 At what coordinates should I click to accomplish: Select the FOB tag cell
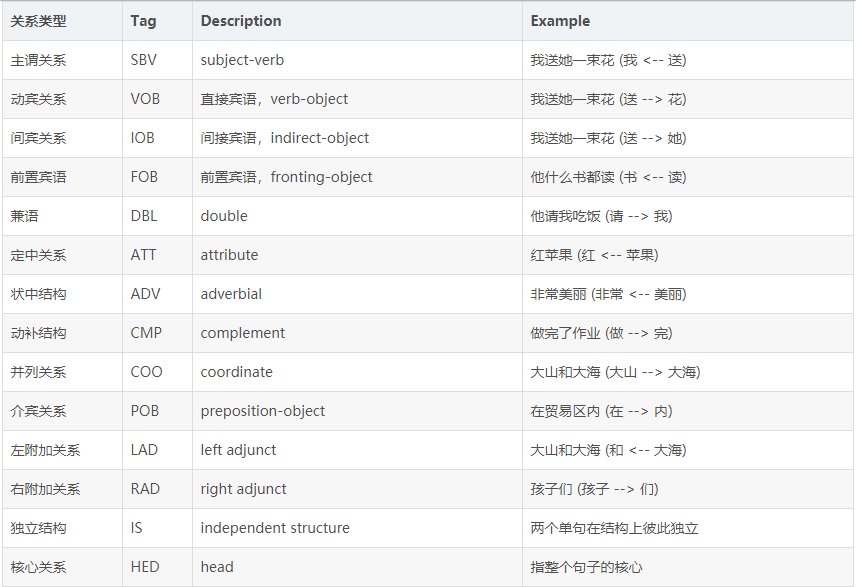pos(144,177)
